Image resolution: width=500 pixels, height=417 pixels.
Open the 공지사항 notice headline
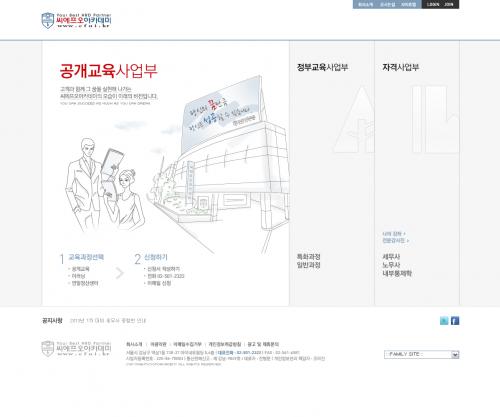pos(108,321)
